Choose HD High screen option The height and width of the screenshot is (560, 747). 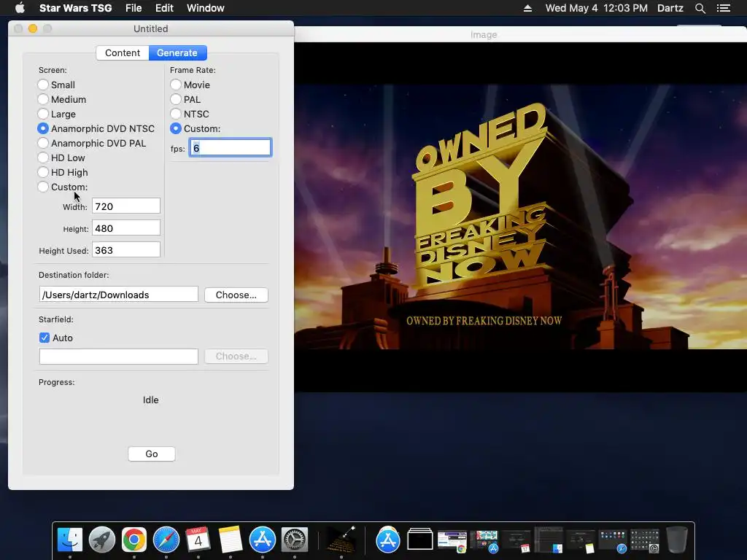[43, 172]
